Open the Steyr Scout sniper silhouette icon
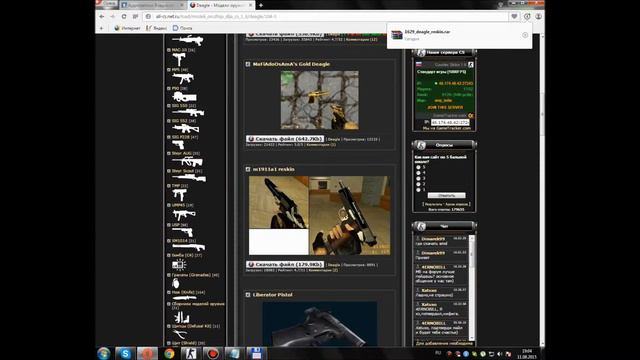 click(x=189, y=178)
